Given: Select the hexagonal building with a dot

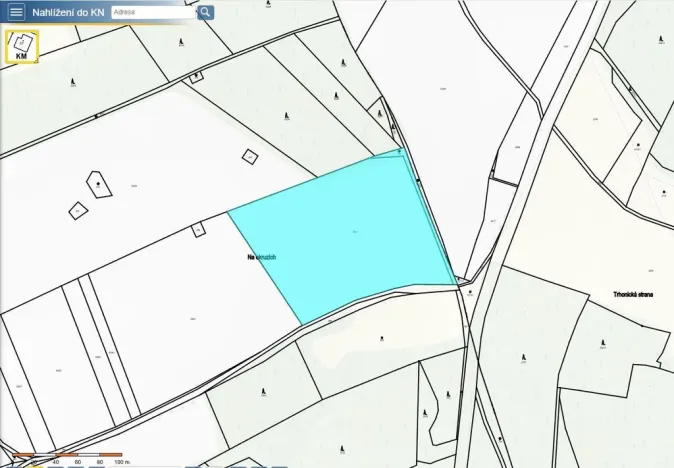Looking at the screenshot, I should 99,184.
